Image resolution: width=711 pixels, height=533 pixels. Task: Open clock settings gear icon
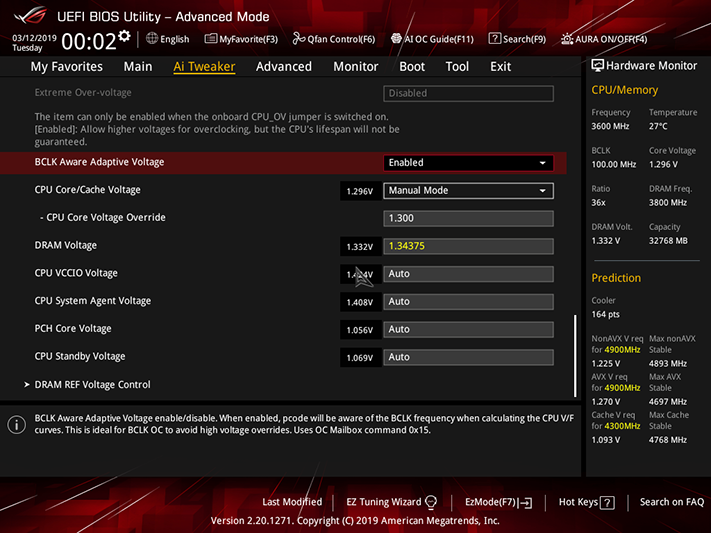click(124, 36)
